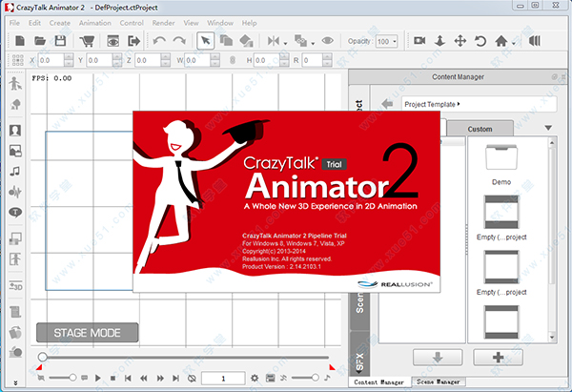This screenshot has width=572, height=392.
Task: Click the camera rotate icon
Action: (x=480, y=41)
